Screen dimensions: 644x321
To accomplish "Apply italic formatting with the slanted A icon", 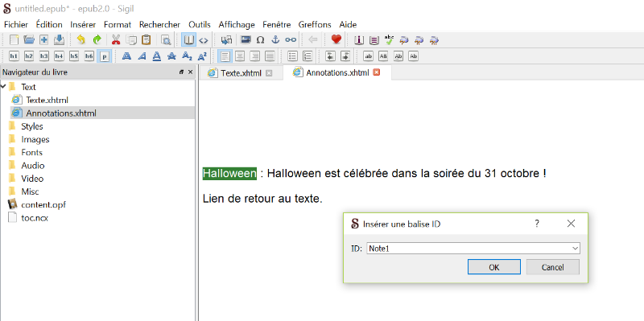I will tap(142, 56).
